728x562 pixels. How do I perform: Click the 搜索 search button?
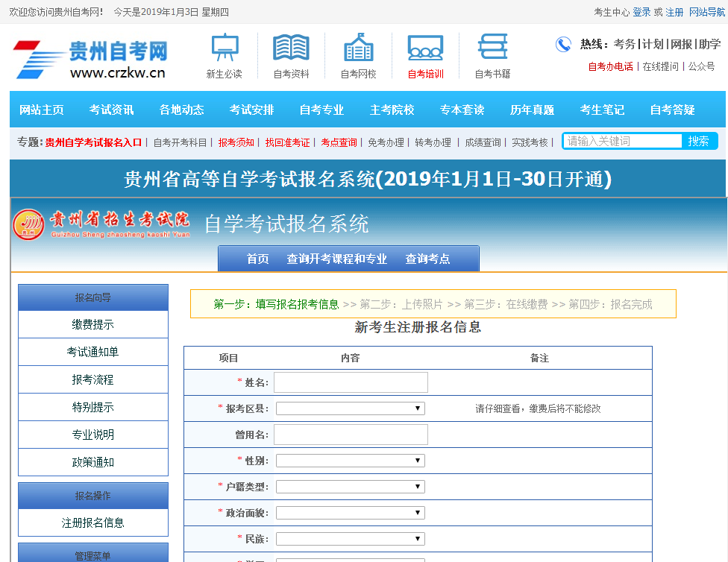point(699,141)
